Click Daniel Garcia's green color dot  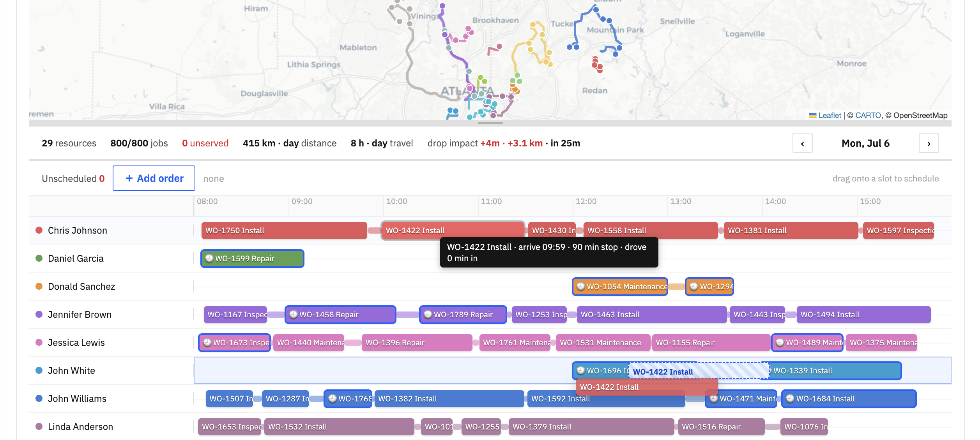pyautogui.click(x=39, y=258)
